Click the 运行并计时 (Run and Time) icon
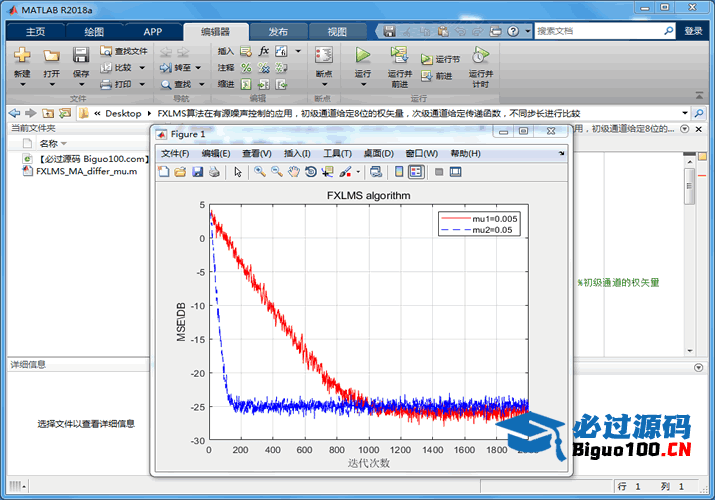 tap(481, 55)
